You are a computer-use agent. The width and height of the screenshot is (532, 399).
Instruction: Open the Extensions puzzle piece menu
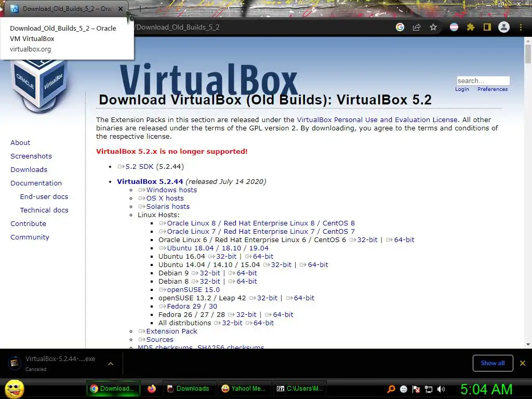point(470,27)
